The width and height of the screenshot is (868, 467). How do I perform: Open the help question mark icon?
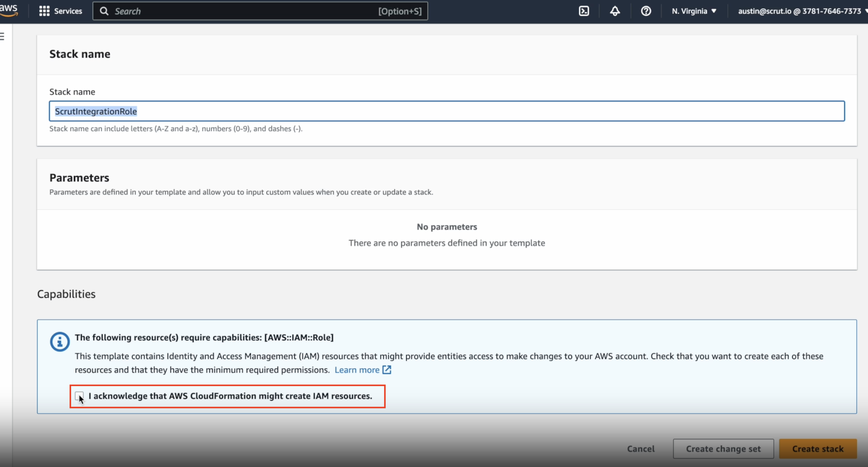pos(646,11)
